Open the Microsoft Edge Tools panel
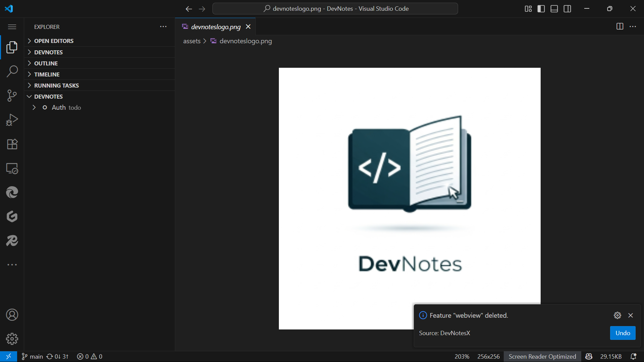644x362 pixels. tap(12, 192)
